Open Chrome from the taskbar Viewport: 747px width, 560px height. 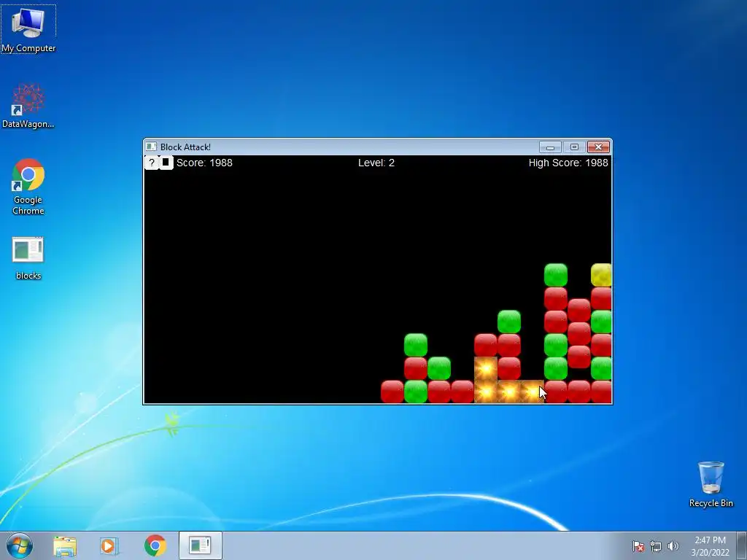pyautogui.click(x=155, y=545)
